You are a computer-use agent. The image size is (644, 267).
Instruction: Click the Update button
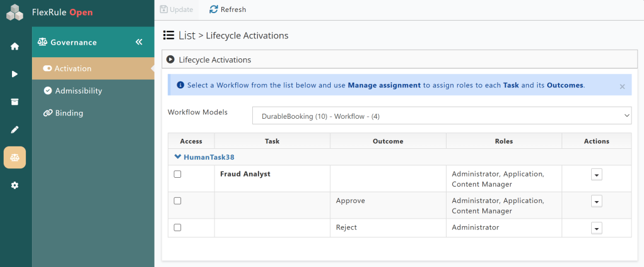(x=177, y=9)
